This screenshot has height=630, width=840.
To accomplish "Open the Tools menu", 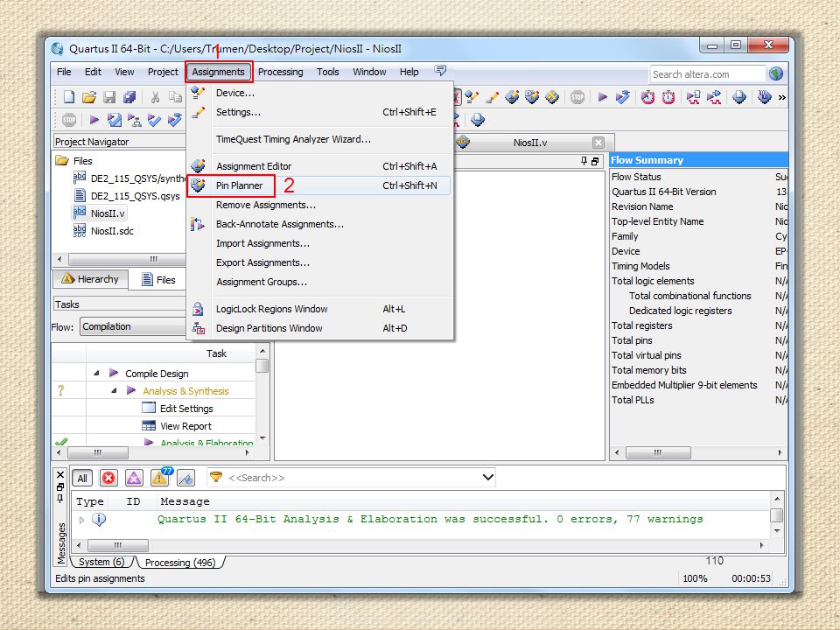I will coord(327,72).
